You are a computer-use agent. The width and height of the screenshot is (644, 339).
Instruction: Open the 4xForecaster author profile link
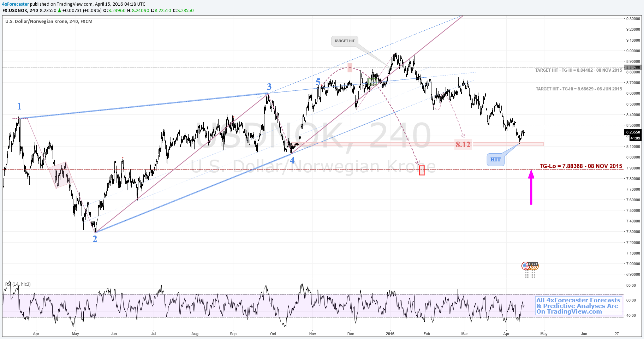[x=16, y=4]
